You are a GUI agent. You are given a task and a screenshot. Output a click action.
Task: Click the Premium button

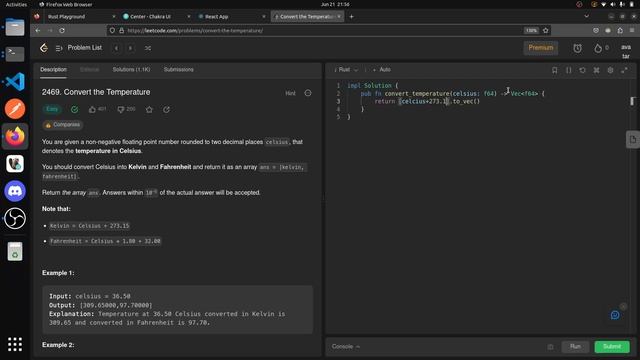[x=540, y=48]
